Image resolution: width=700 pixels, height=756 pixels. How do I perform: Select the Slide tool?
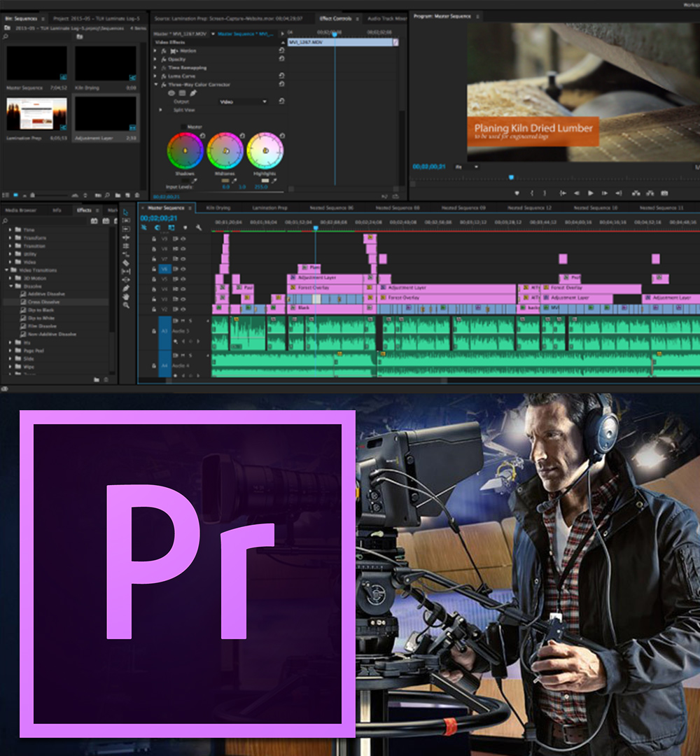[x=126, y=279]
